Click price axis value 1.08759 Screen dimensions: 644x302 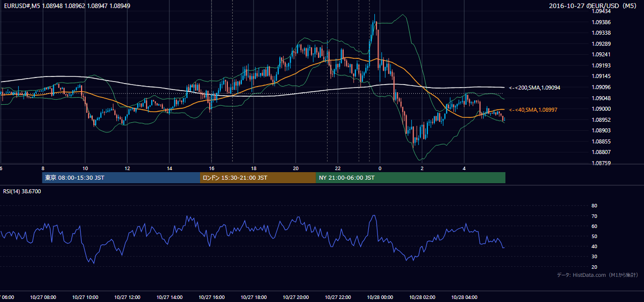pyautogui.click(x=601, y=163)
